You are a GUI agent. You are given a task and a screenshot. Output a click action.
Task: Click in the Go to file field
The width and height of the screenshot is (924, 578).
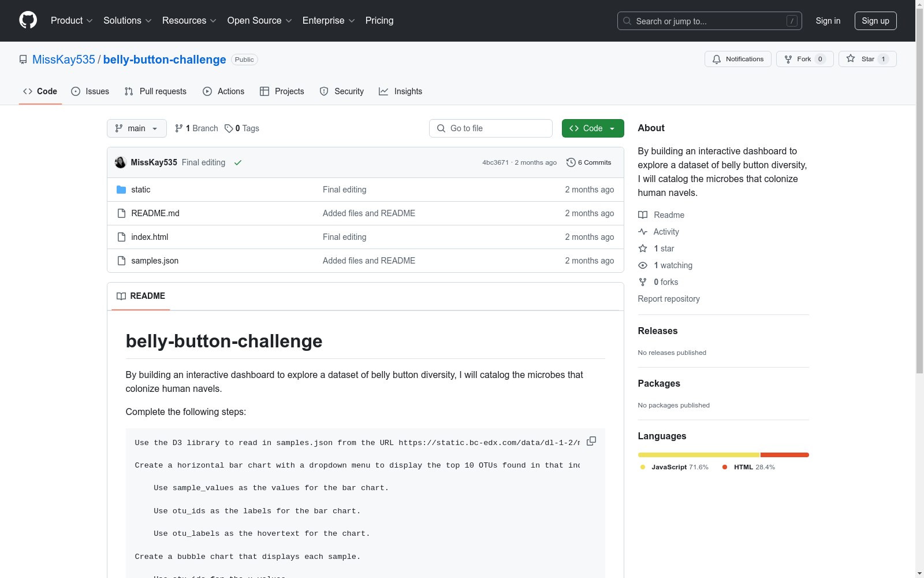(x=491, y=128)
